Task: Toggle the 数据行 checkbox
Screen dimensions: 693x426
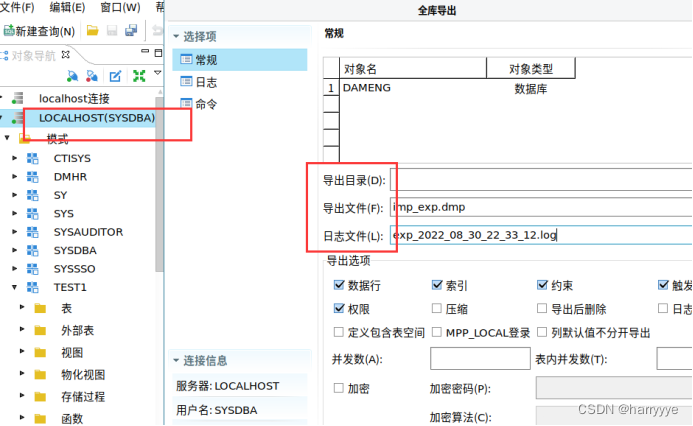Action: (339, 285)
